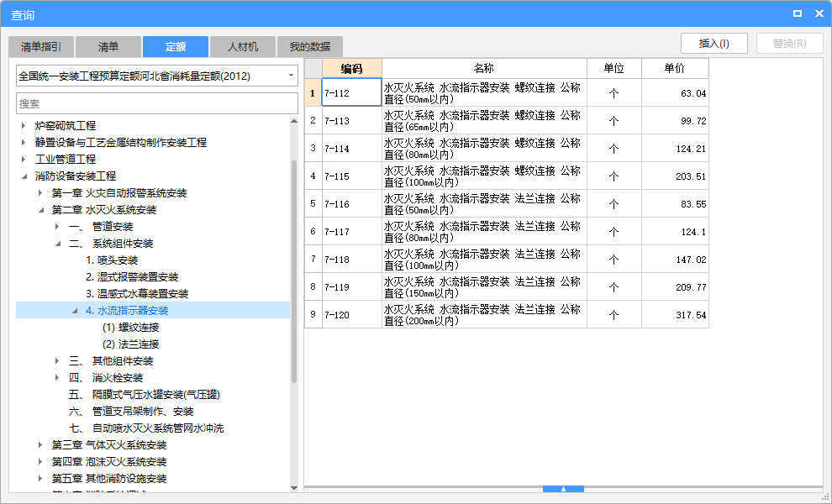Open the 我的数据 tab

click(310, 47)
